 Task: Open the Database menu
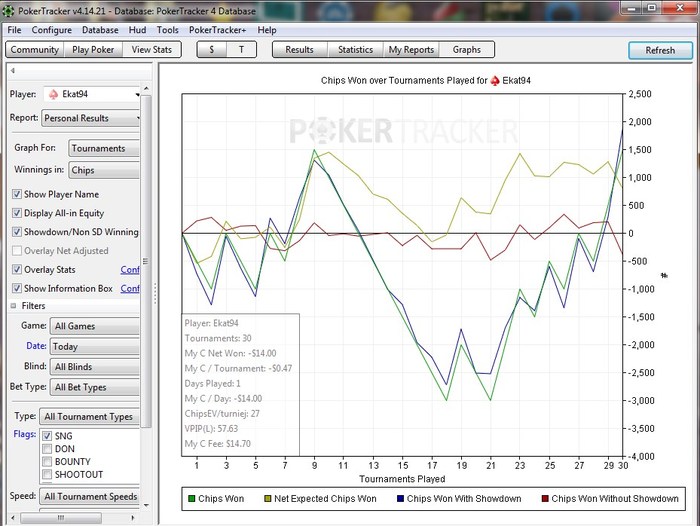[100, 30]
